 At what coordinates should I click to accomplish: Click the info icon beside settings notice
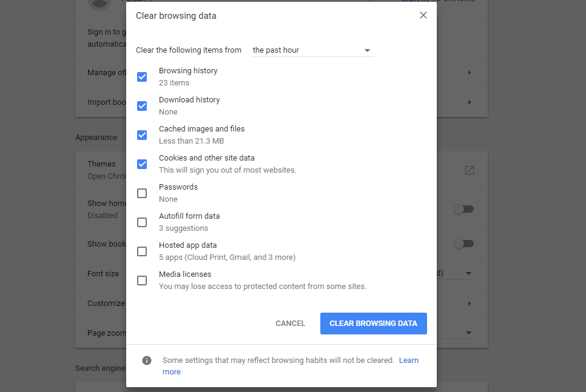coord(147,360)
